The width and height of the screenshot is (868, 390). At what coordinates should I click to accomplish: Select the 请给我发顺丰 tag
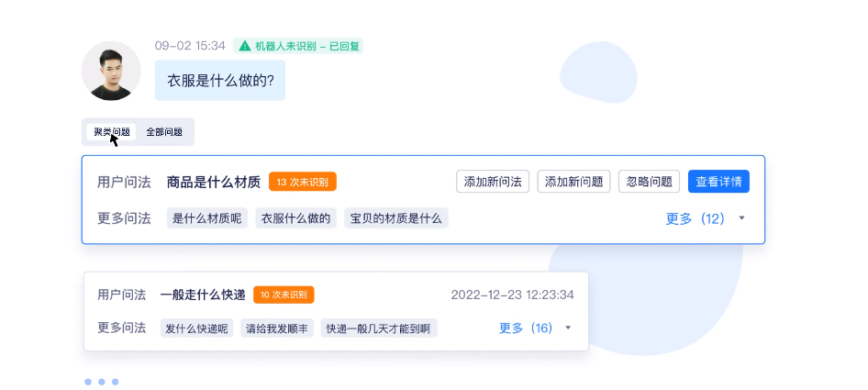click(x=277, y=328)
